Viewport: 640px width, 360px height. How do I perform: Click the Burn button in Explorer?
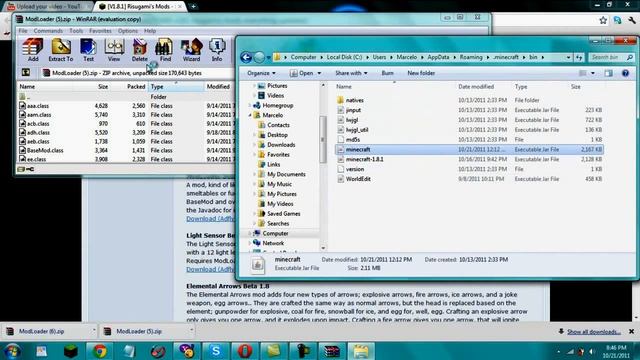click(387, 73)
